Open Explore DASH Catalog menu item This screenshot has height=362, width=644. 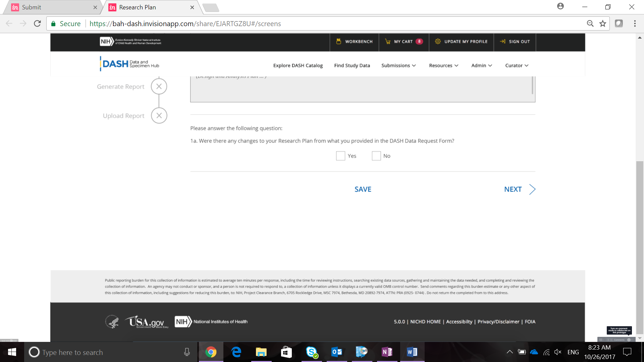click(x=298, y=65)
